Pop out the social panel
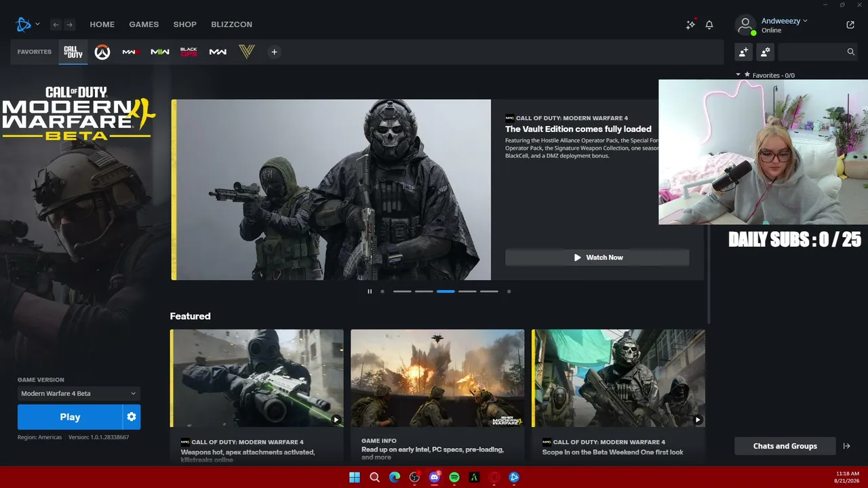The image size is (868, 488). pos(850,25)
